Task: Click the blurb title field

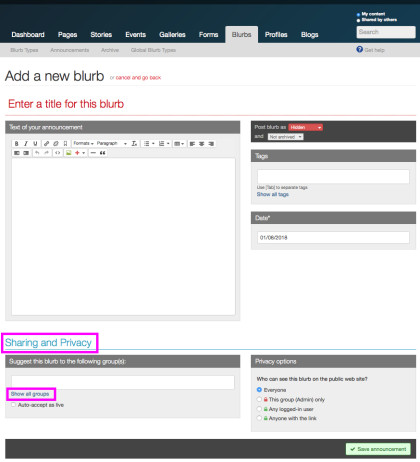Action: 210,104
